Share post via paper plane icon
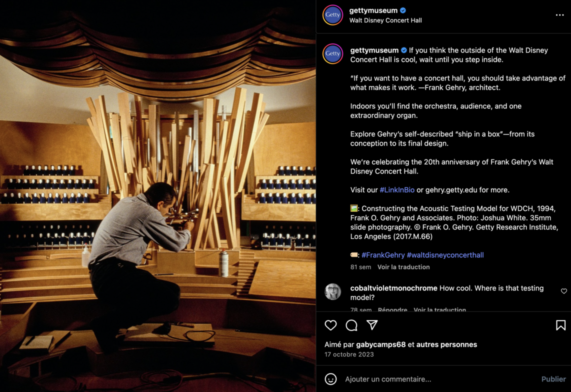Screen dimensions: 571x392 pos(372,325)
